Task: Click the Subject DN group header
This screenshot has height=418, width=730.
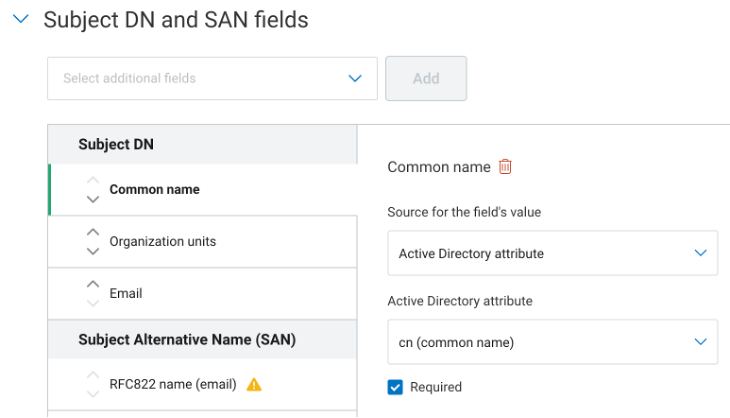Action: (x=116, y=145)
